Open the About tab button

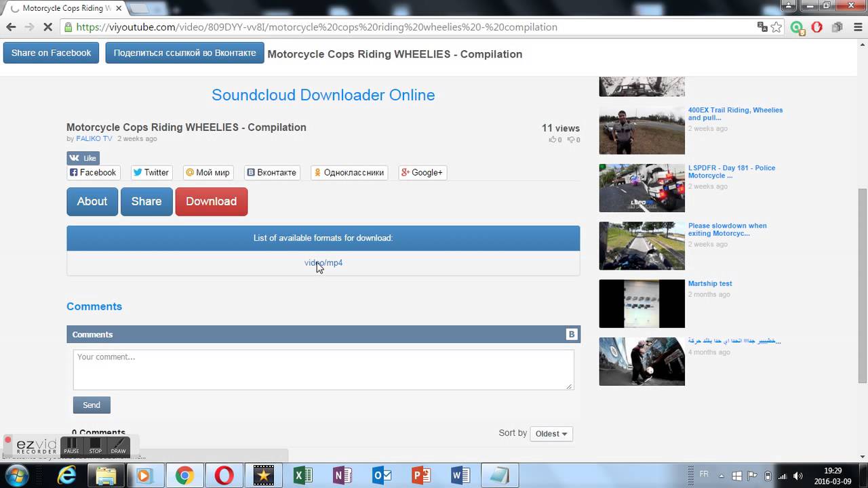point(92,201)
